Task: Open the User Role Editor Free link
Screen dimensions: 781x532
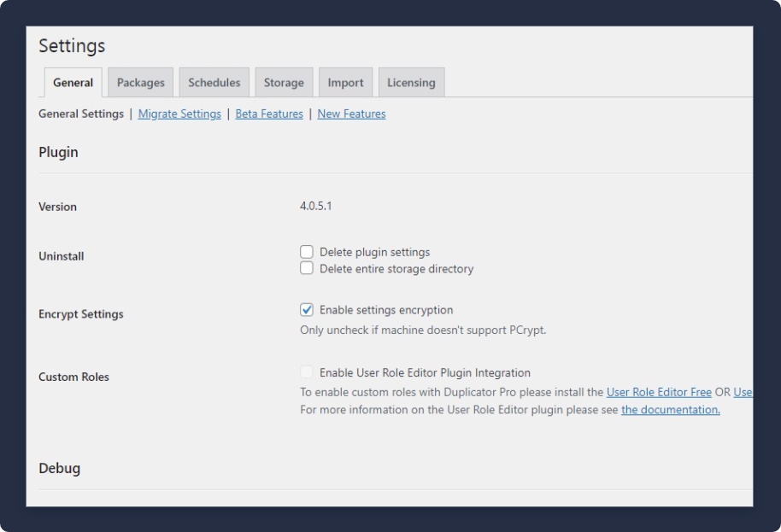Action: coord(659,393)
